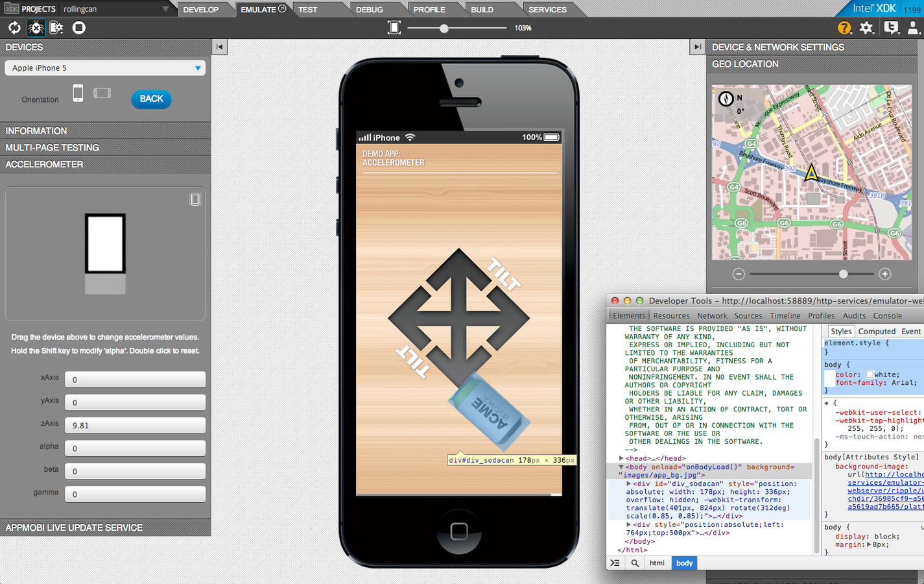The height and width of the screenshot is (584, 924).
Task: Click the emulator zoom slider handle
Action: [444, 28]
